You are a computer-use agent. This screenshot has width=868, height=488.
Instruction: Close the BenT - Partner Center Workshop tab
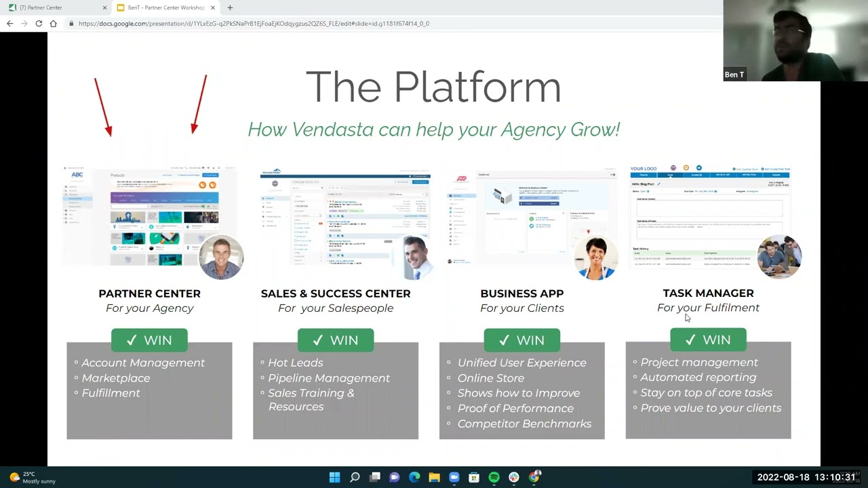(213, 7)
